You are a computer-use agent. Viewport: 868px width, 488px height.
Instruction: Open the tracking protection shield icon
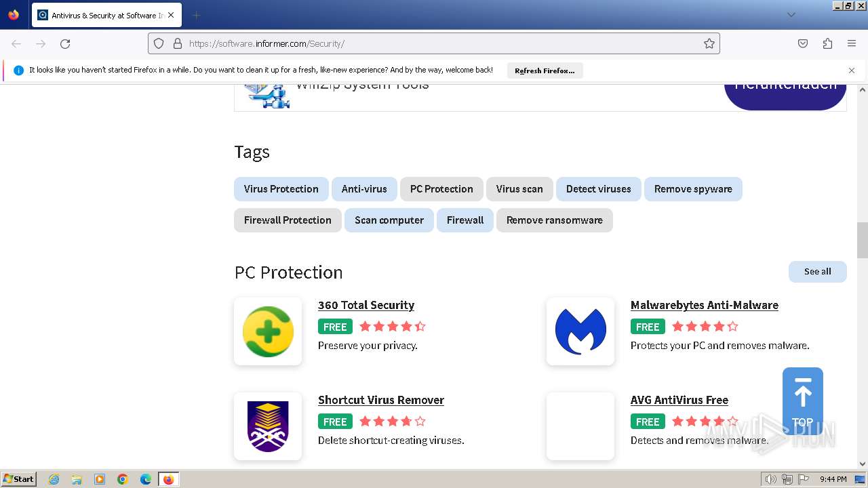pyautogui.click(x=159, y=43)
